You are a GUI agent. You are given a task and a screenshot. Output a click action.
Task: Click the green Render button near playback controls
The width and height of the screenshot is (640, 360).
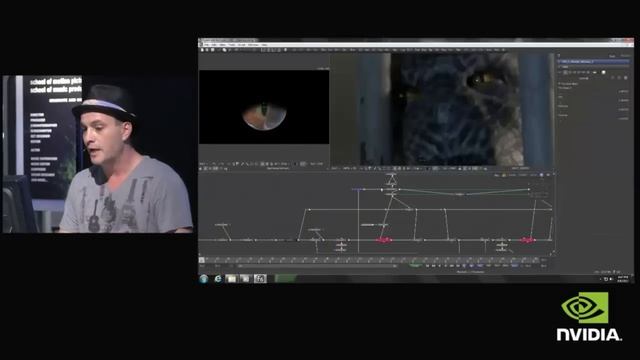[415, 266]
